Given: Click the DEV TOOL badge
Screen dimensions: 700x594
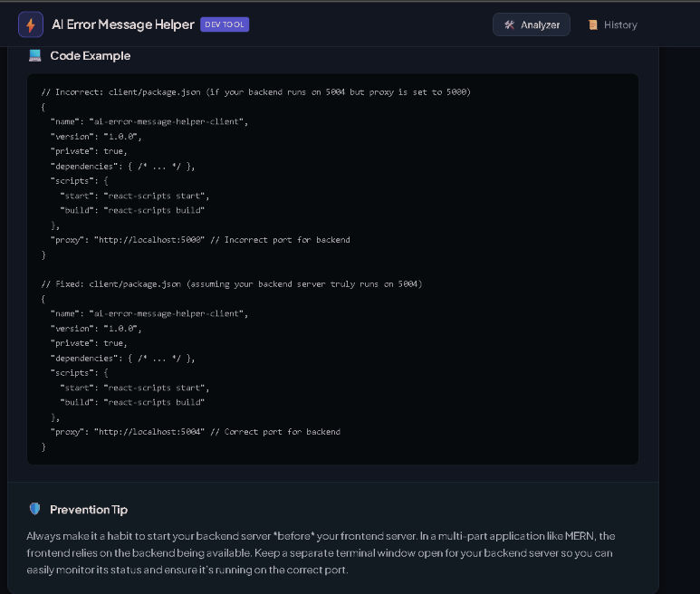Looking at the screenshot, I should coord(225,24).
